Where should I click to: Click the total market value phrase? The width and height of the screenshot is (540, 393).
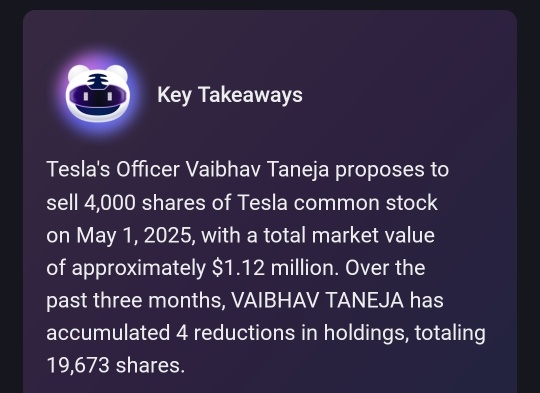coord(349,236)
